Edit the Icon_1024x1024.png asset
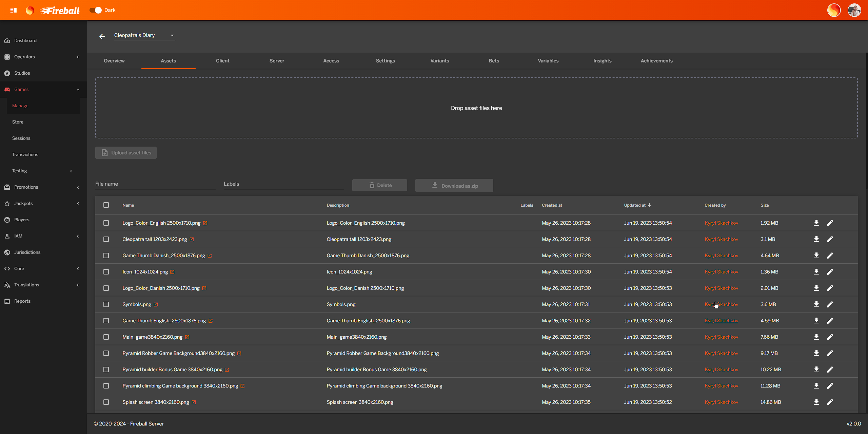Screen dimensions: 868x434 tap(830, 272)
